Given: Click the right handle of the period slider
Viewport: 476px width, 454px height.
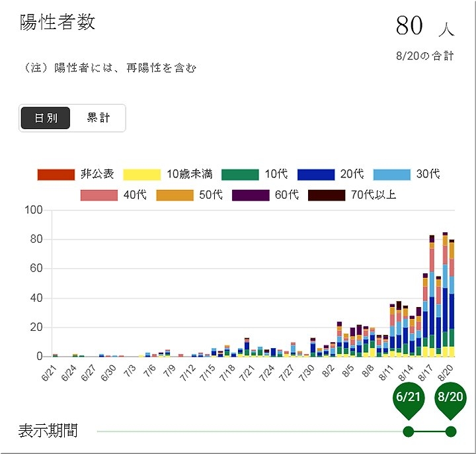Looking at the screenshot, I should tap(452, 431).
